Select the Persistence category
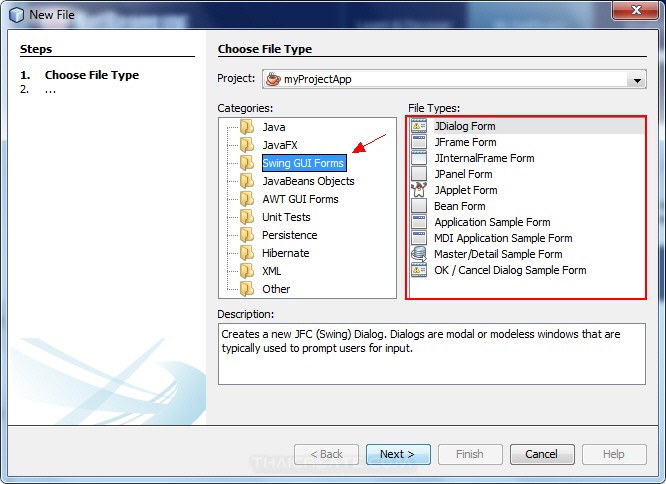This screenshot has width=666, height=484. click(289, 235)
